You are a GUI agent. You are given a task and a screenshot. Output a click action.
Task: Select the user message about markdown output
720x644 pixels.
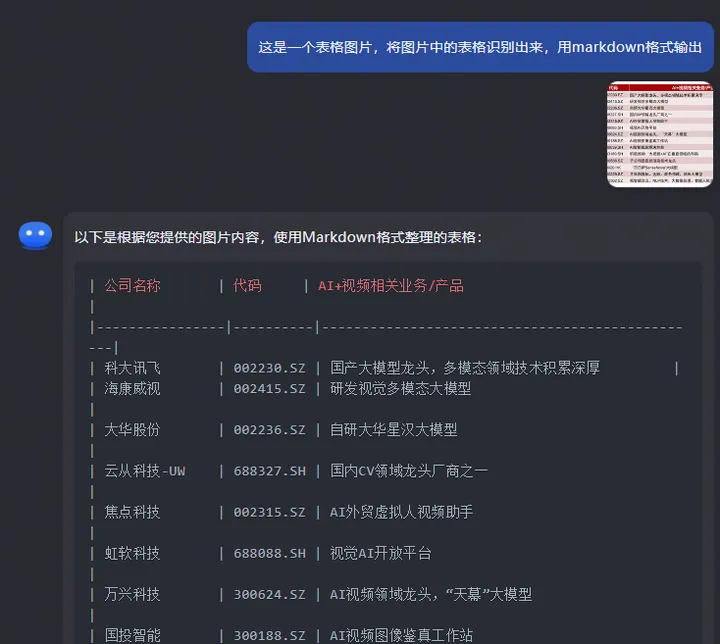click(x=480, y=47)
